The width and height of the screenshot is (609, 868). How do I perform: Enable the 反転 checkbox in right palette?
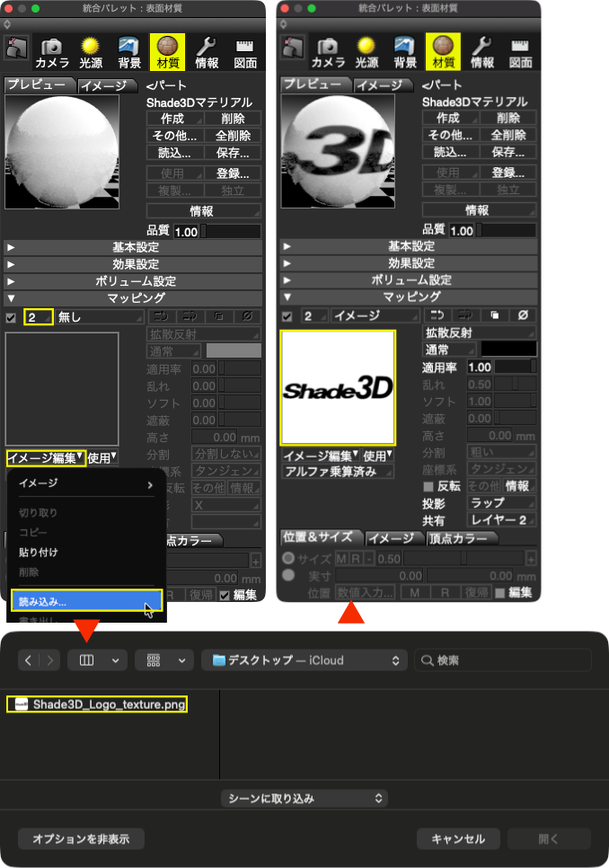[x=428, y=487]
